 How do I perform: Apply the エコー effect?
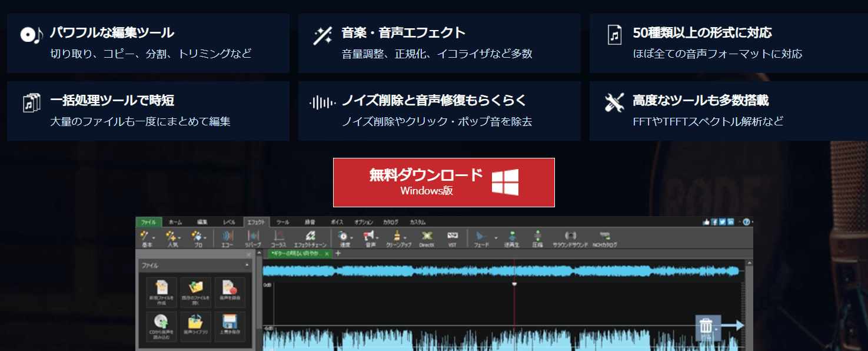click(227, 239)
